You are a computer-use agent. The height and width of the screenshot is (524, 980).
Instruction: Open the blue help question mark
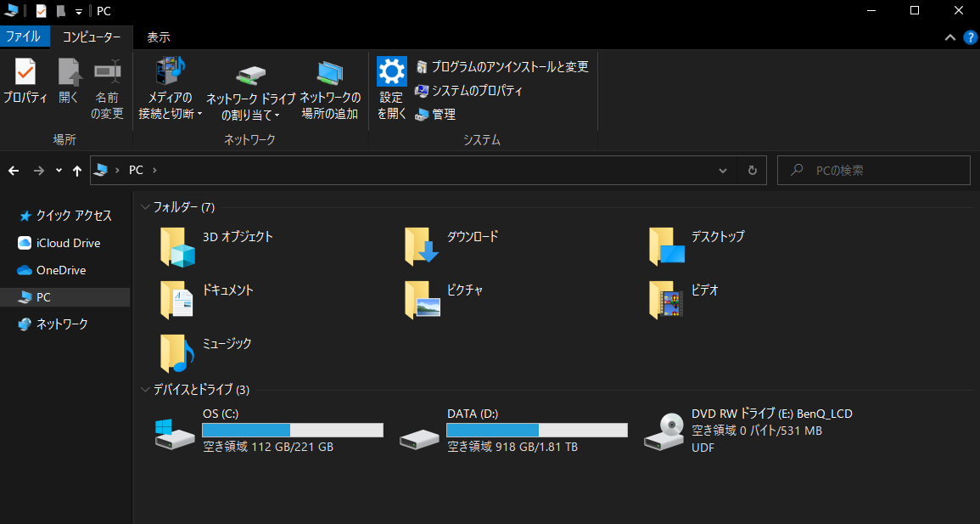(970, 37)
